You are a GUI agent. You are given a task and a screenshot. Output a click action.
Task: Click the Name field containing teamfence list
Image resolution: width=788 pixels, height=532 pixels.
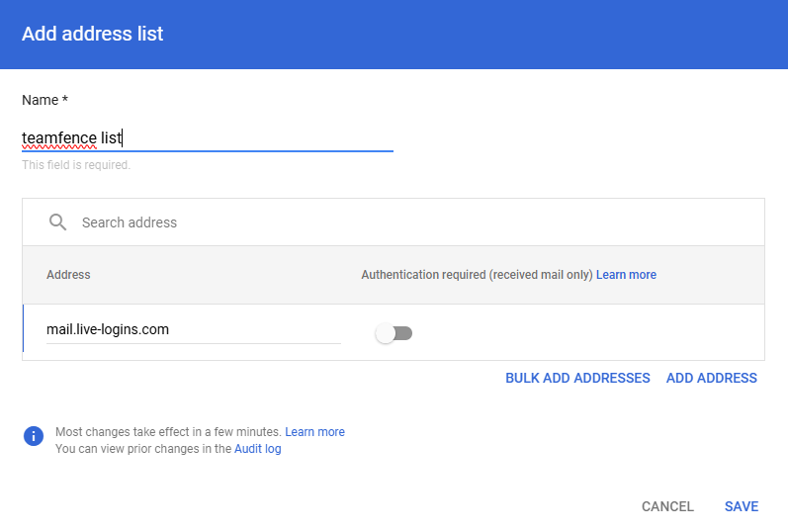(208, 138)
